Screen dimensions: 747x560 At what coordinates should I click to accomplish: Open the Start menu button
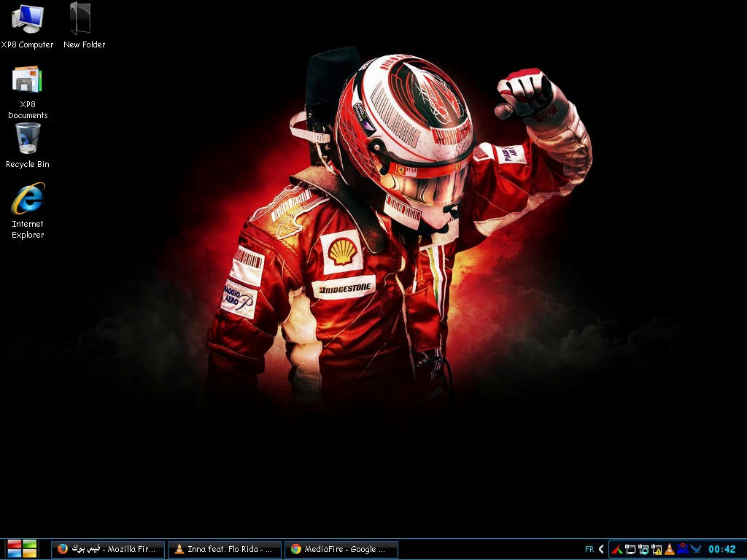tap(22, 548)
